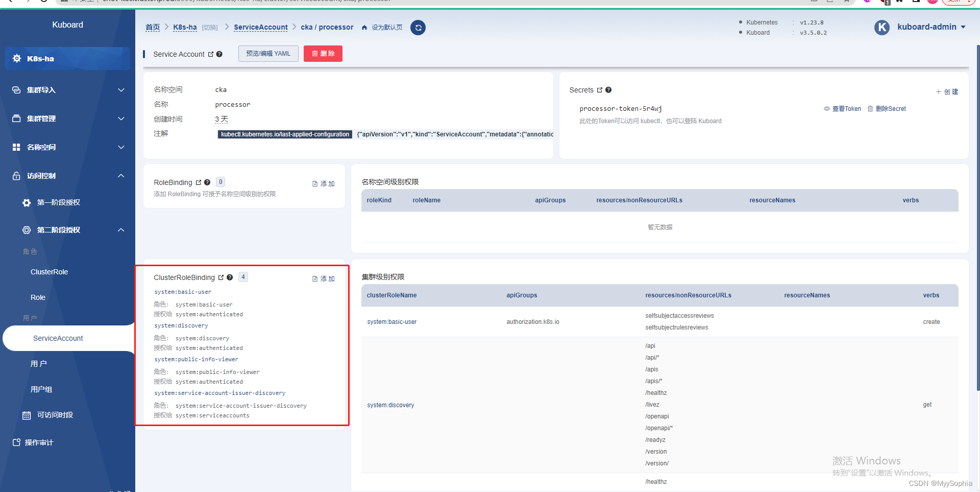Image resolution: width=980 pixels, height=492 pixels.
Task: Click the 访问控制 lock icon
Action: 16,176
